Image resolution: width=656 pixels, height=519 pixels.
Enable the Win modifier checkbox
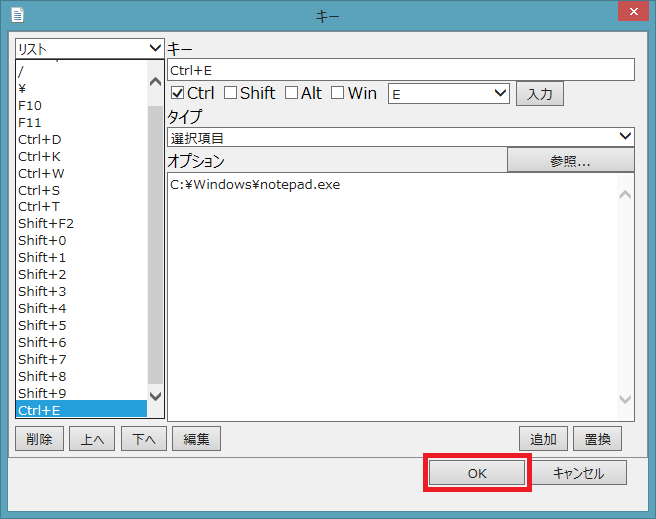click(338, 93)
